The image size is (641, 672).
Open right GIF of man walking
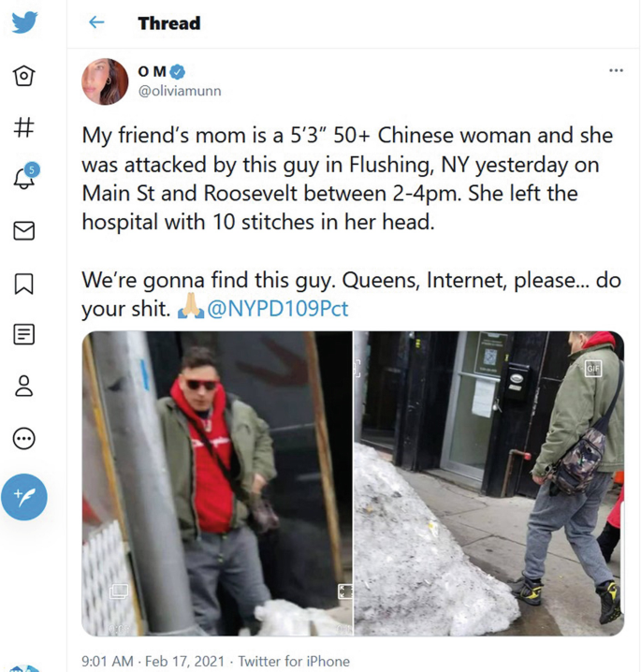click(488, 483)
